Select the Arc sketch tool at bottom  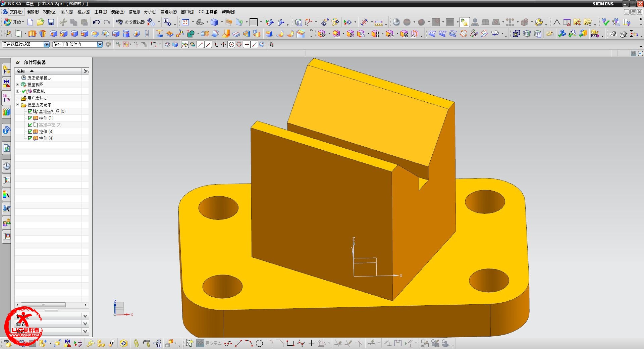(249, 343)
